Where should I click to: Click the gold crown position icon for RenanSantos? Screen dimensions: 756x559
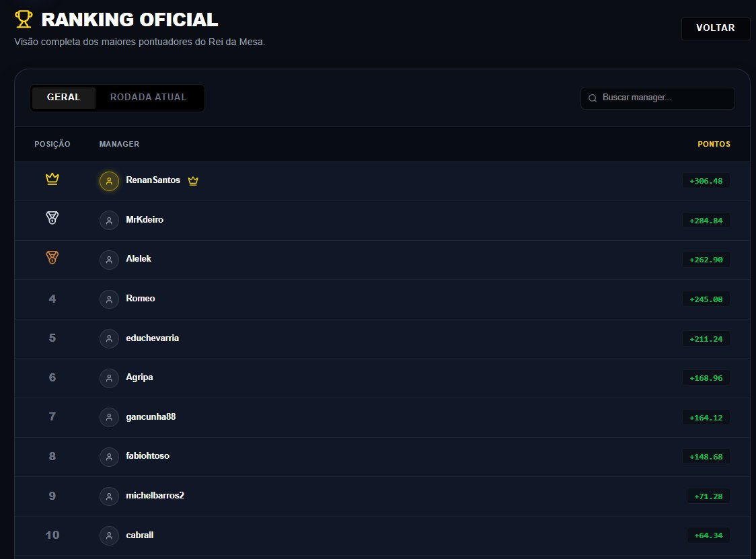(52, 179)
